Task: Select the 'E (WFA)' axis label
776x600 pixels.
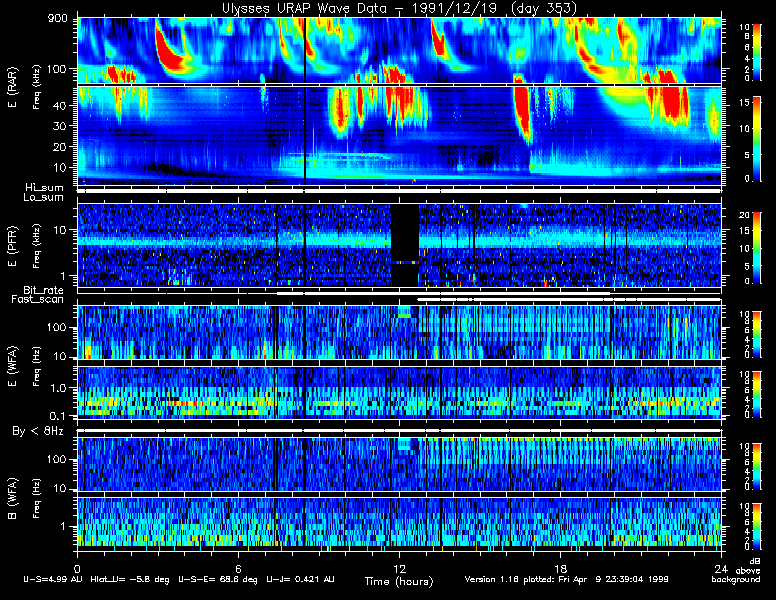Action: (x=12, y=366)
